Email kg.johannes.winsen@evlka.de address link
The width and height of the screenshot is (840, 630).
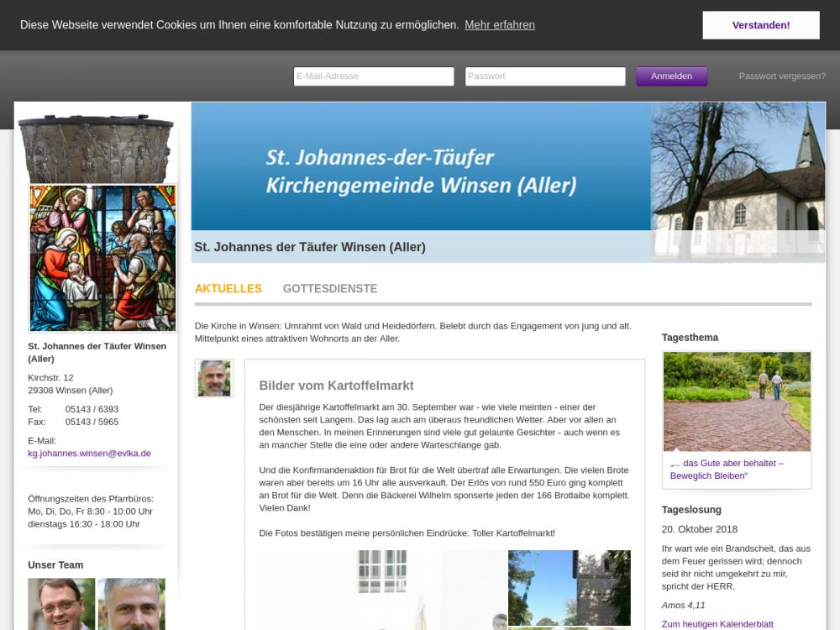pyautogui.click(x=89, y=454)
